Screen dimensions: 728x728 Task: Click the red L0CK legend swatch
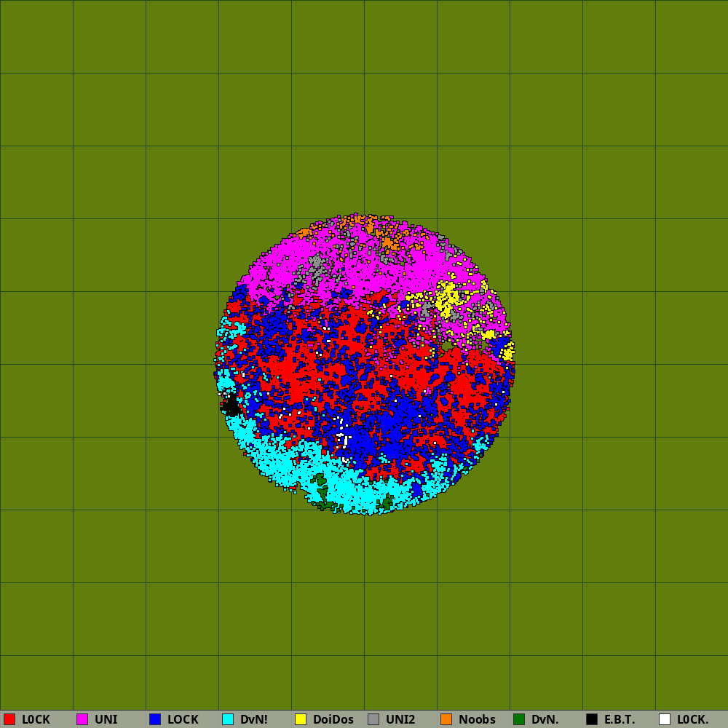click(9, 719)
